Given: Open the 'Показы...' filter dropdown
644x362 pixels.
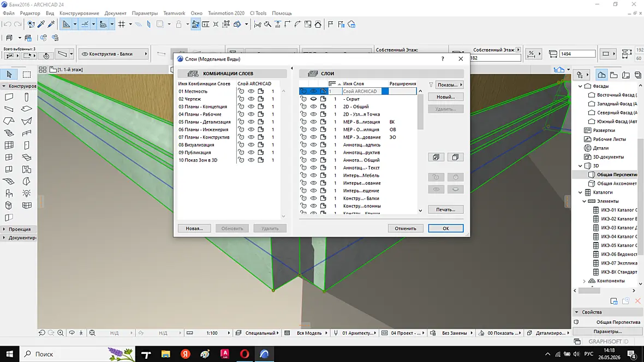Looking at the screenshot, I should click(449, 85).
